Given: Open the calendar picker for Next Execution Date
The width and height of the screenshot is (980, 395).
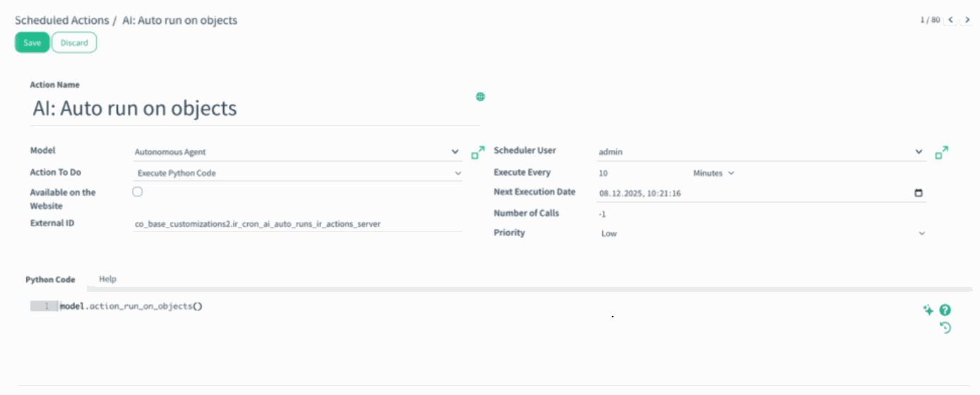Looking at the screenshot, I should pos(918,193).
